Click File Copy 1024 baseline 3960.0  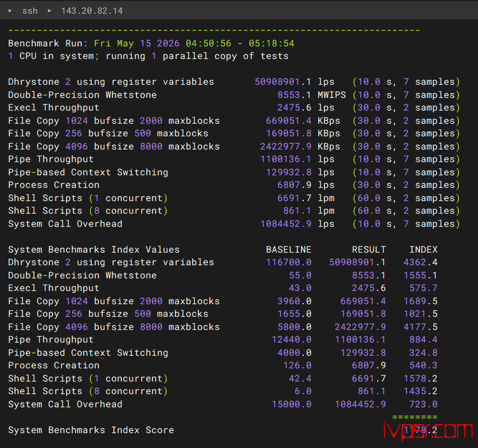(x=295, y=301)
